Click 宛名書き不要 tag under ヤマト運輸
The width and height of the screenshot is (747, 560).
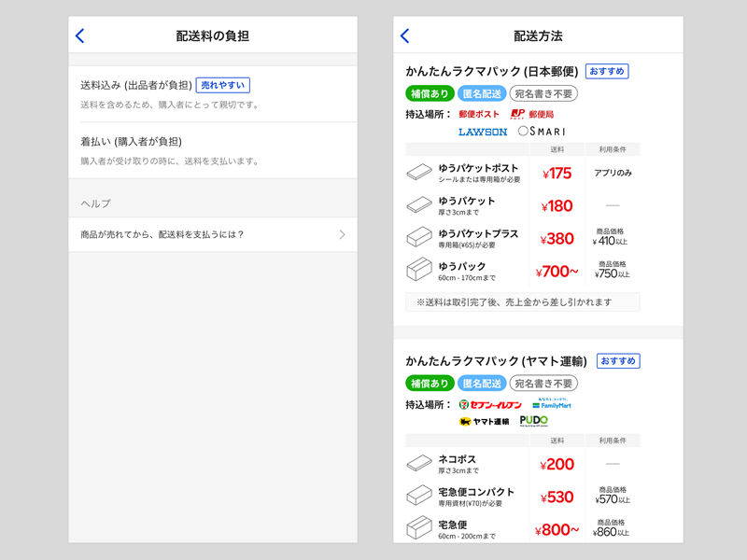tap(543, 384)
